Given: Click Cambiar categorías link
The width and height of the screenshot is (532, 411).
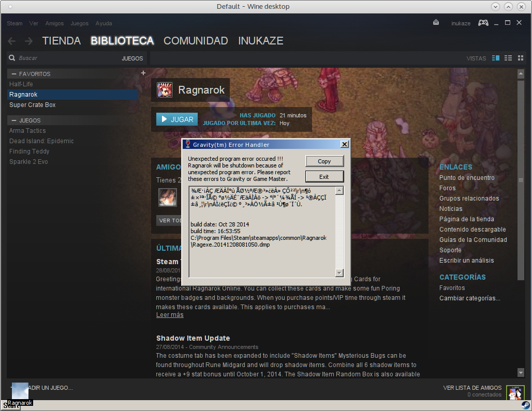Looking at the screenshot, I should click(x=470, y=298).
